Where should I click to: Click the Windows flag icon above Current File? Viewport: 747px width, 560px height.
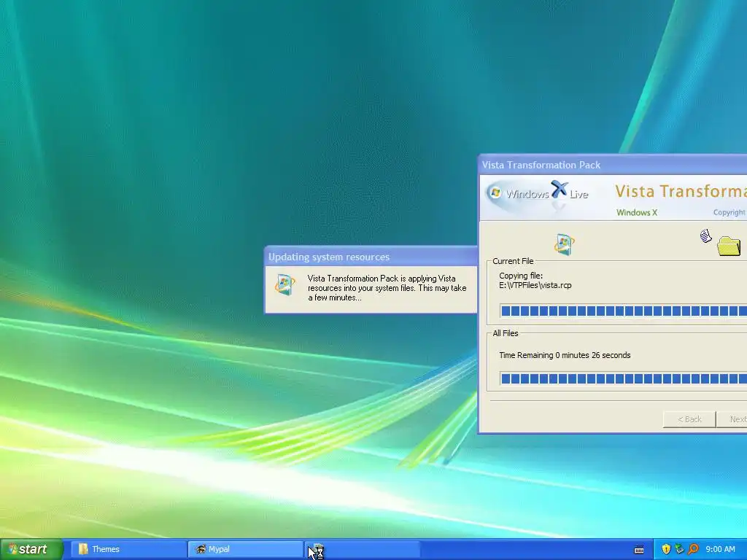point(564,245)
